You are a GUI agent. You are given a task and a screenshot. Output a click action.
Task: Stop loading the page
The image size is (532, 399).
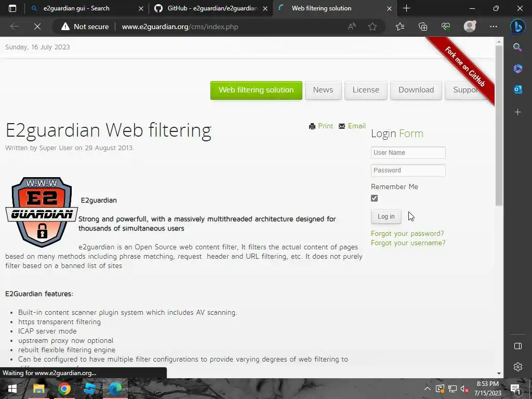point(37,26)
